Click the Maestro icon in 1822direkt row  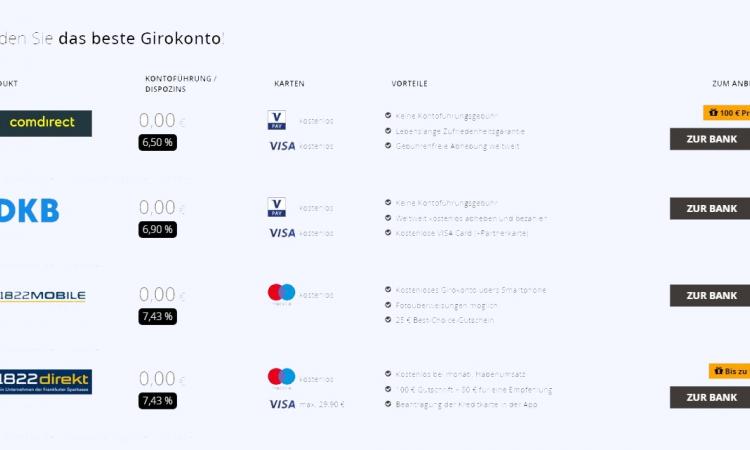coord(281,378)
